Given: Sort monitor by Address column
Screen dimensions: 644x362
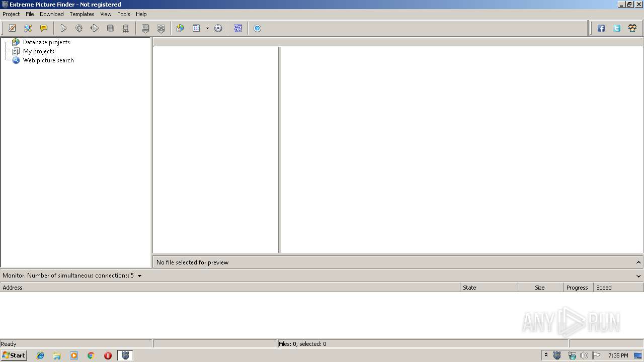Looking at the screenshot, I should point(230,288).
